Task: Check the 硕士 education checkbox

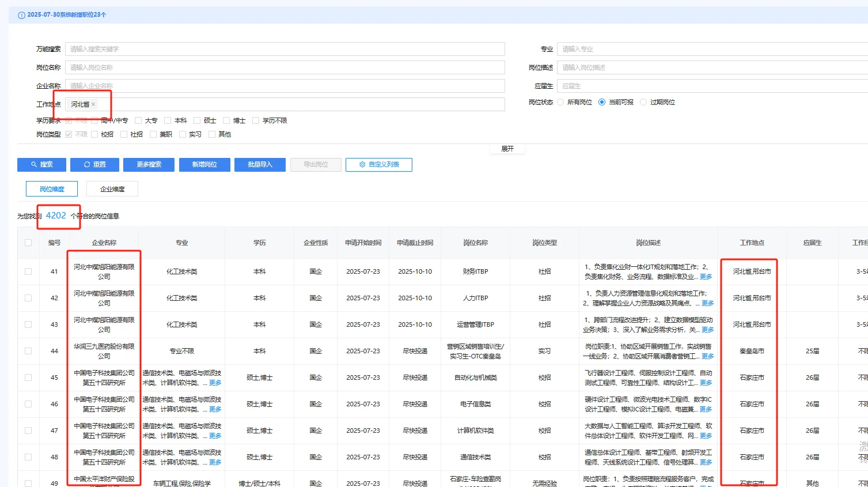Action: (x=197, y=120)
